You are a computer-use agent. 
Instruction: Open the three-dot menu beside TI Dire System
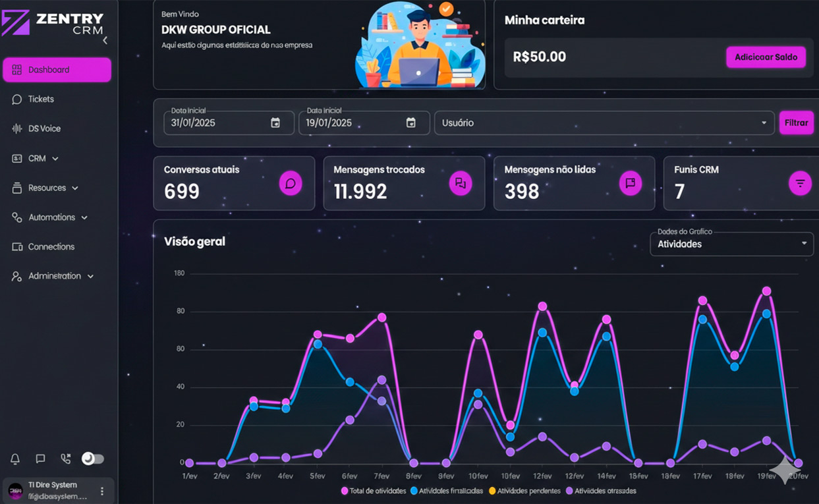tap(102, 491)
